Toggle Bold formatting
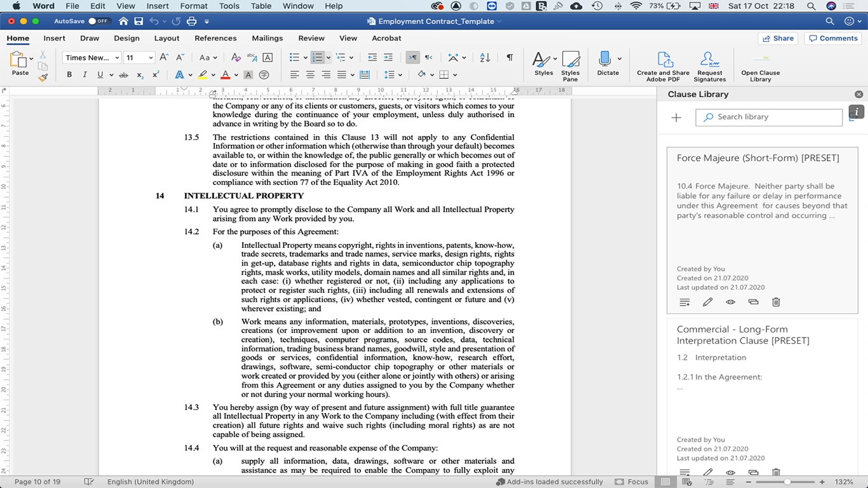This screenshot has width=868, height=488. 69,75
